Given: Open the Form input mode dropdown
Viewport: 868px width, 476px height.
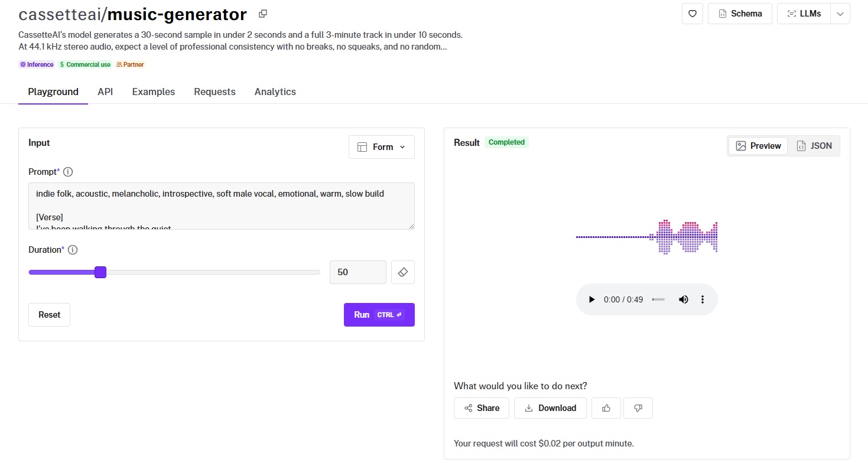Looking at the screenshot, I should coord(382,147).
